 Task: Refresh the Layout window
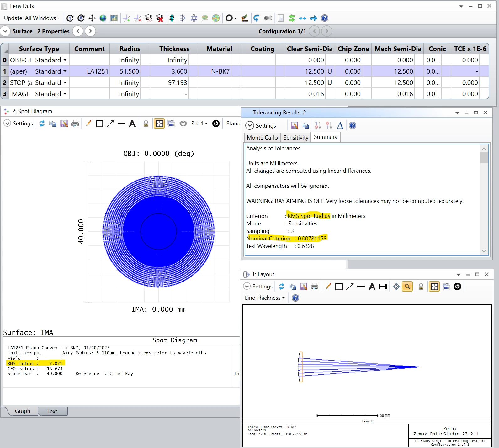click(x=282, y=286)
